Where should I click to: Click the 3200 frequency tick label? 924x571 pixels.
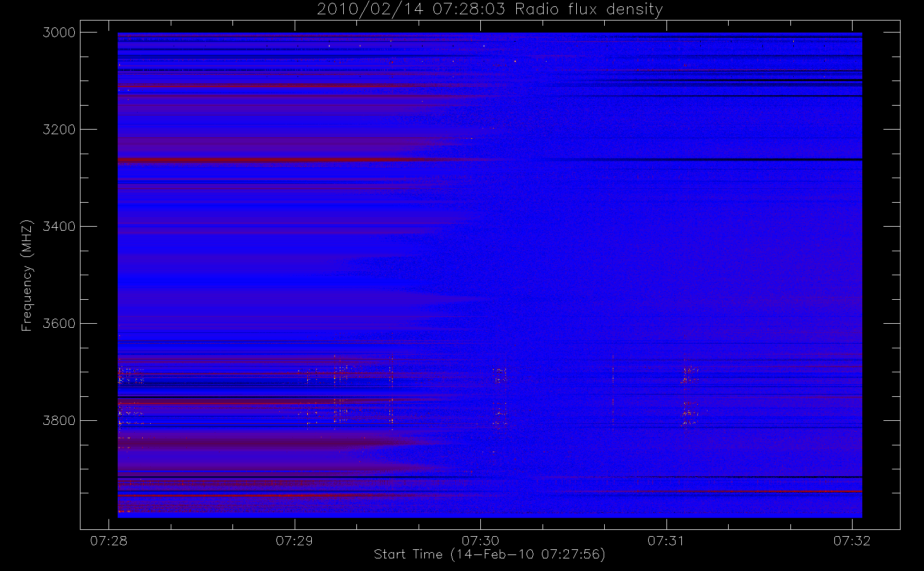[x=59, y=130]
